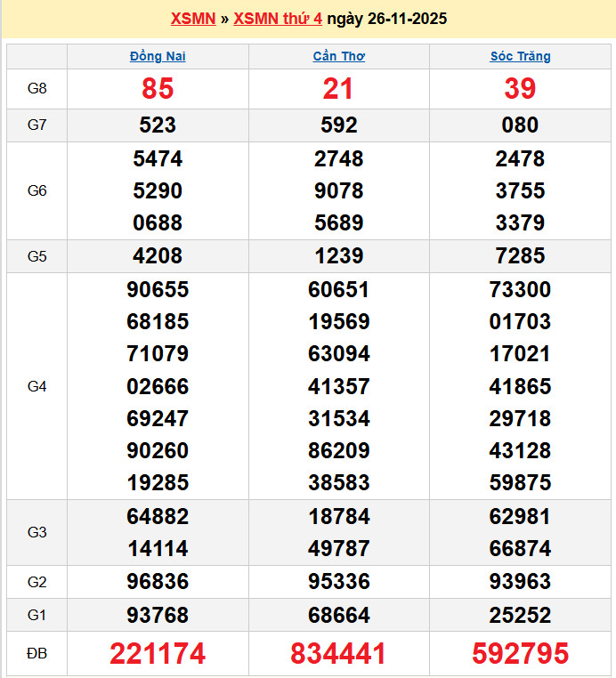Click the red G8 number 39
Image resolution: width=616 pixels, height=678 pixels.
520,89
